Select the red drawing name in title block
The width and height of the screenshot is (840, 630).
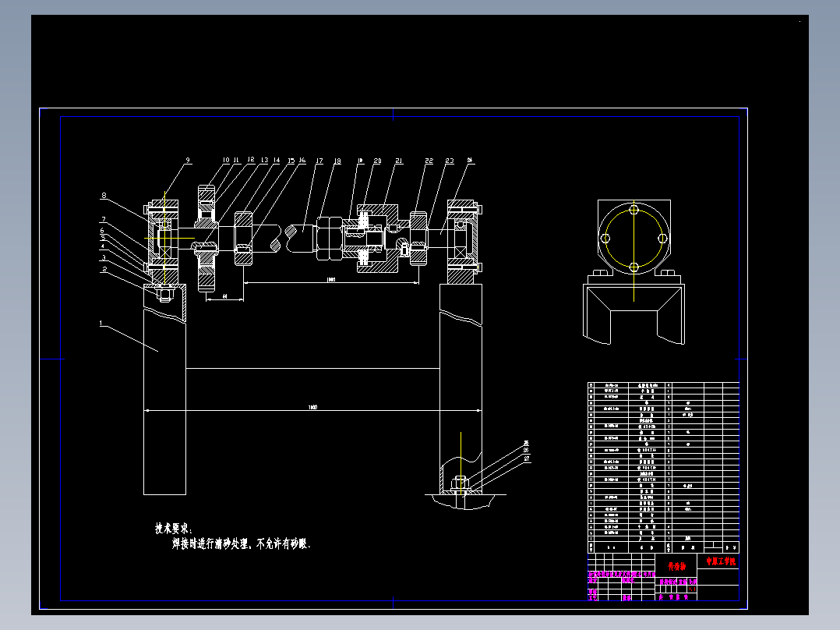click(676, 566)
